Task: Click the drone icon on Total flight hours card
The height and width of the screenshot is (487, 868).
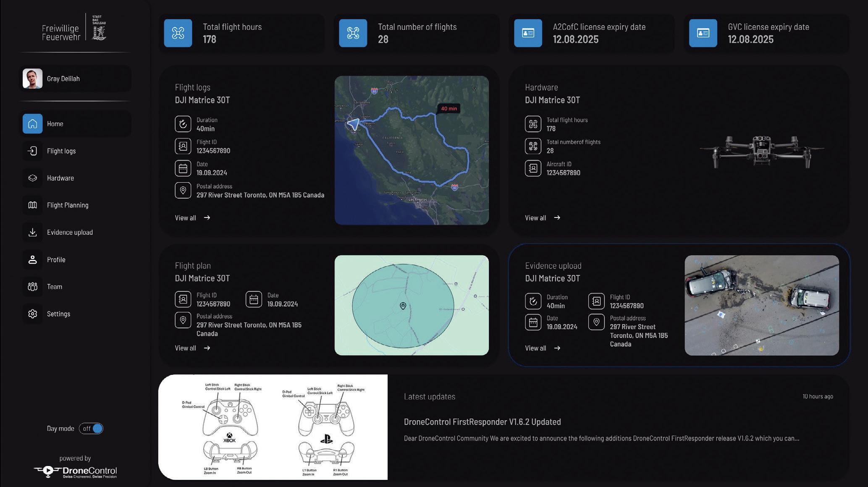Action: (x=178, y=33)
